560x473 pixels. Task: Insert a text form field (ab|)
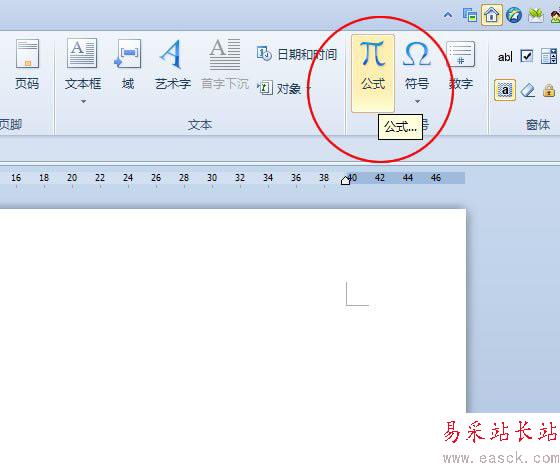tap(505, 56)
